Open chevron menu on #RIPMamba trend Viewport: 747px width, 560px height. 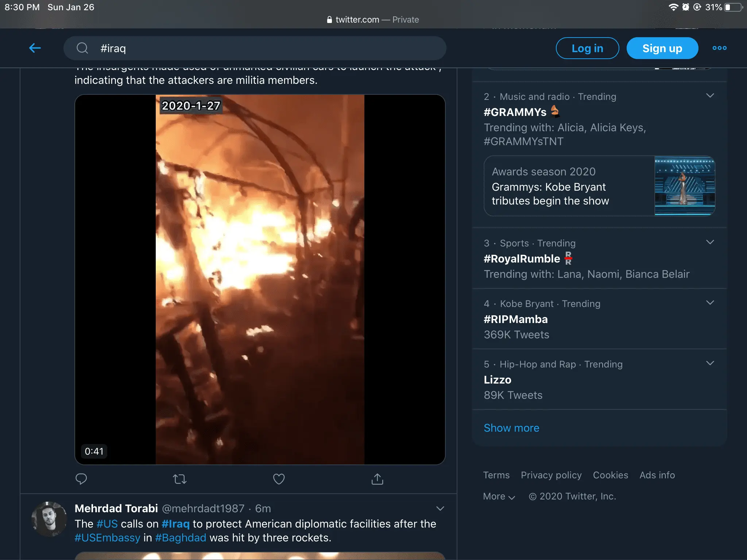point(710,303)
